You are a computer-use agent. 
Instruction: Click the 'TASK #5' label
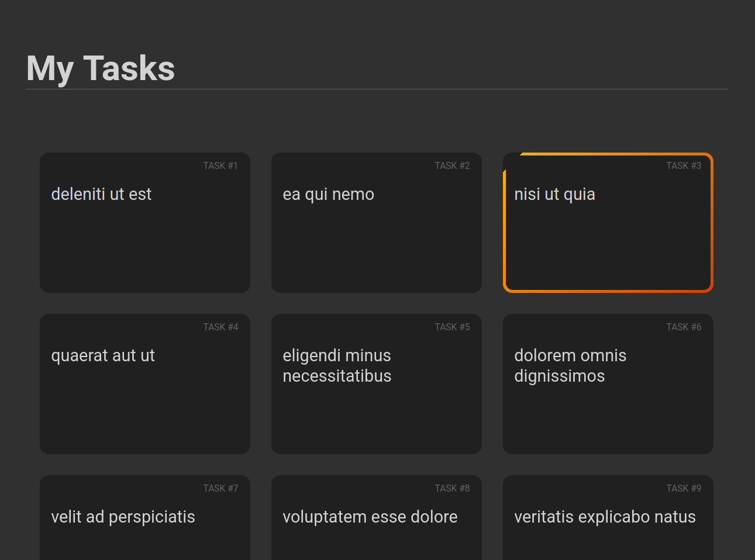point(452,327)
